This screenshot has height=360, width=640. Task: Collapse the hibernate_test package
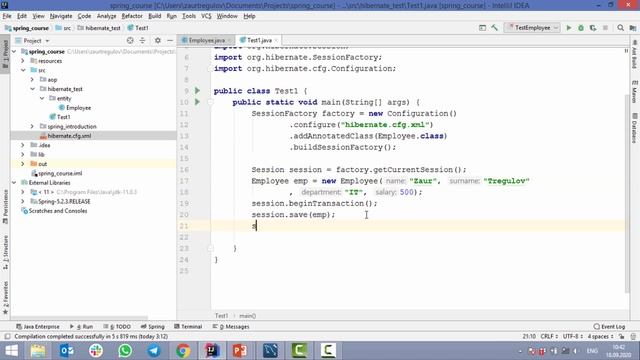(x=32, y=89)
